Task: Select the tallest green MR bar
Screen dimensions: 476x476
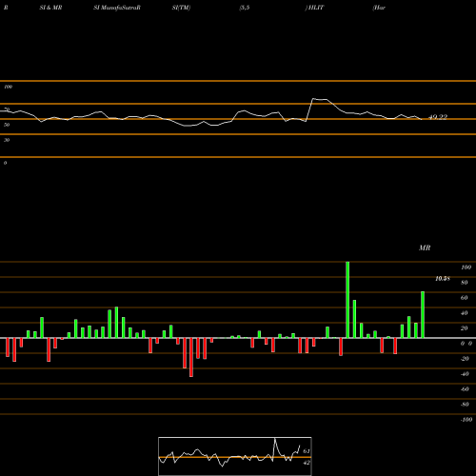Action: coord(347,300)
